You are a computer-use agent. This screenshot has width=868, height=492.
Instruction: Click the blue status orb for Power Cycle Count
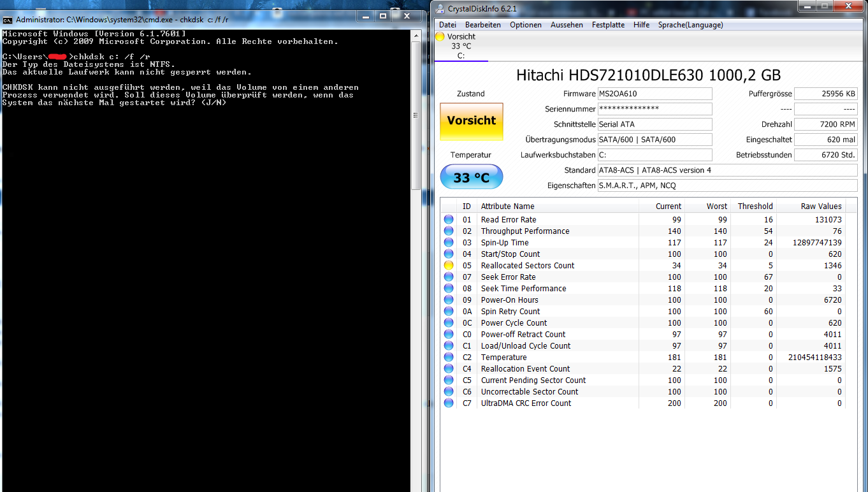[449, 322]
